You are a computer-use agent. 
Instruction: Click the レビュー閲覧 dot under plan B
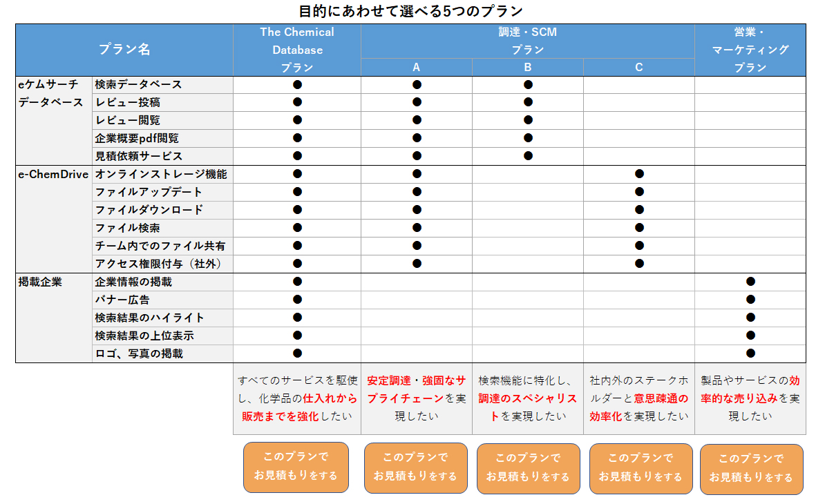point(529,120)
